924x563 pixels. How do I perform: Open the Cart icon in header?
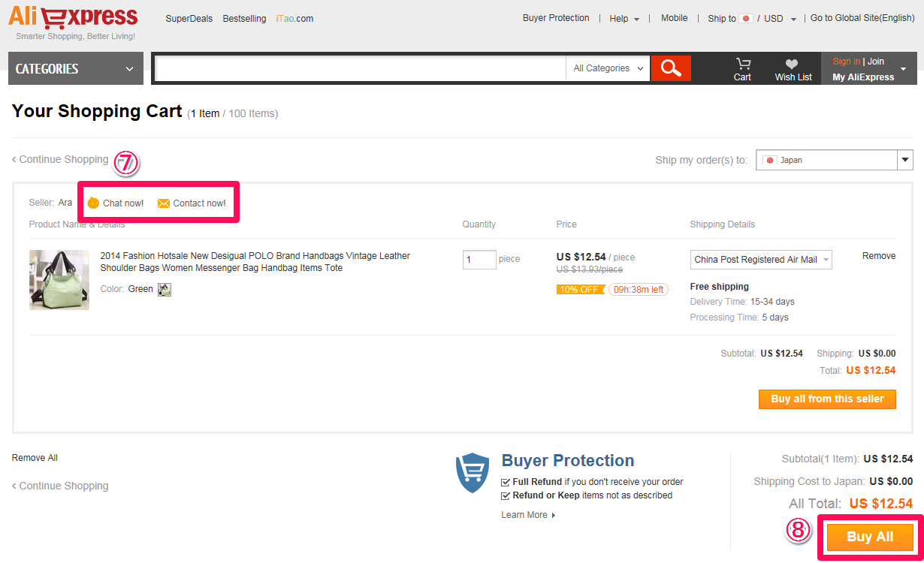[x=742, y=69]
